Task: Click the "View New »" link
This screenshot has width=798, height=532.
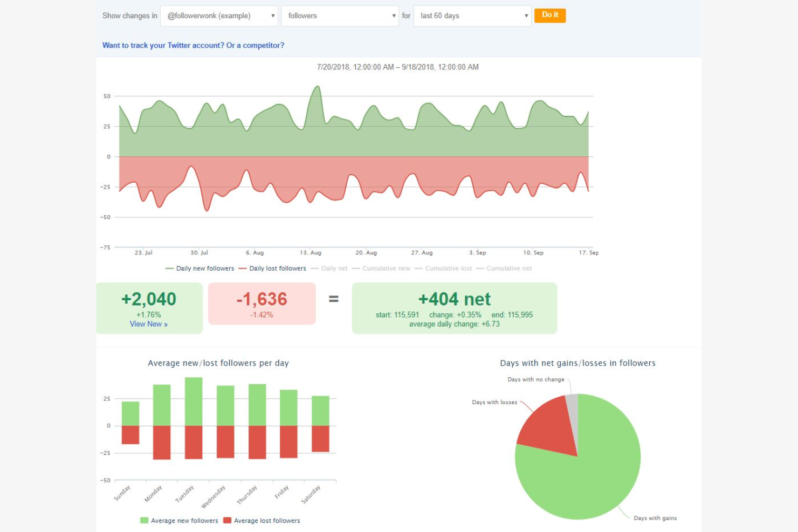Action: click(148, 324)
